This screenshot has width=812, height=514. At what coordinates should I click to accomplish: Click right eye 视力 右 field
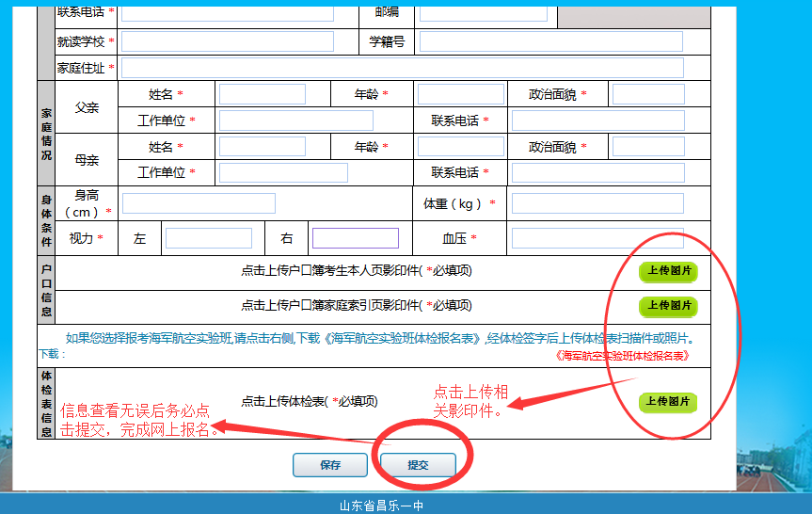356,238
